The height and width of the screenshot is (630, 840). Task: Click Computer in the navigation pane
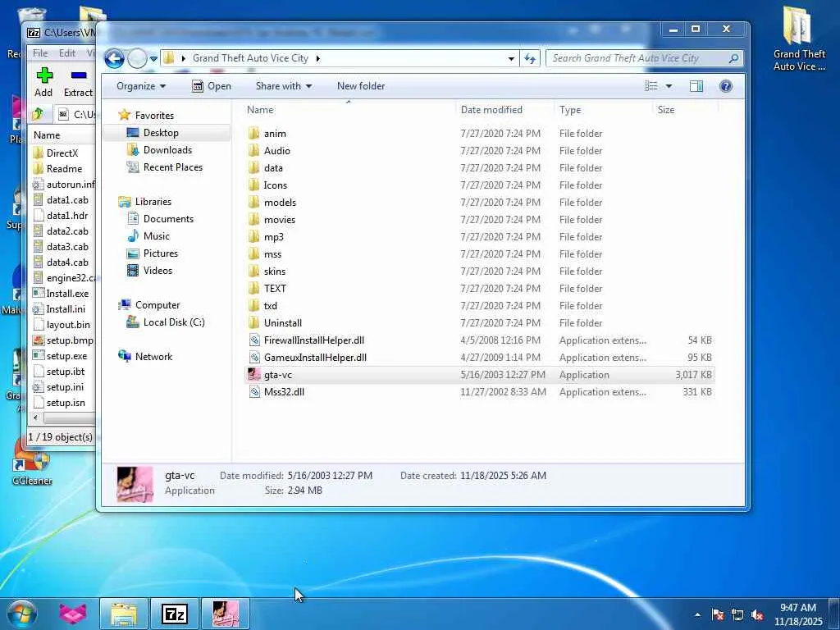point(157,305)
